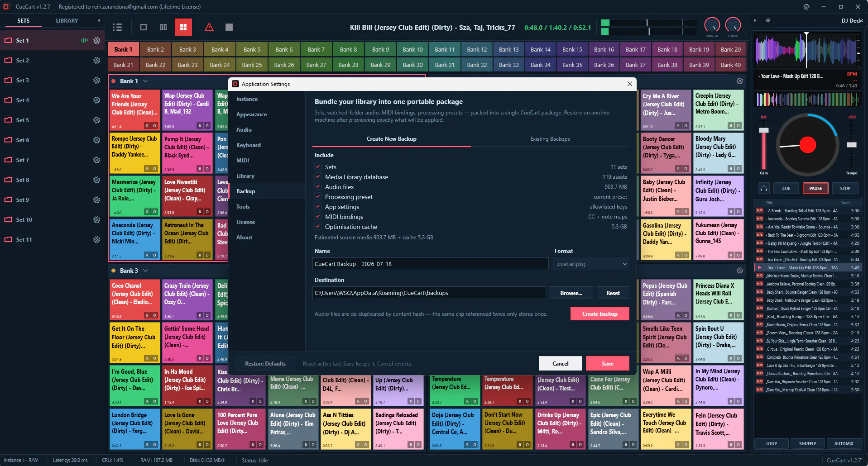868x466 pixels.
Task: Click the Destination path field
Action: [x=429, y=293]
